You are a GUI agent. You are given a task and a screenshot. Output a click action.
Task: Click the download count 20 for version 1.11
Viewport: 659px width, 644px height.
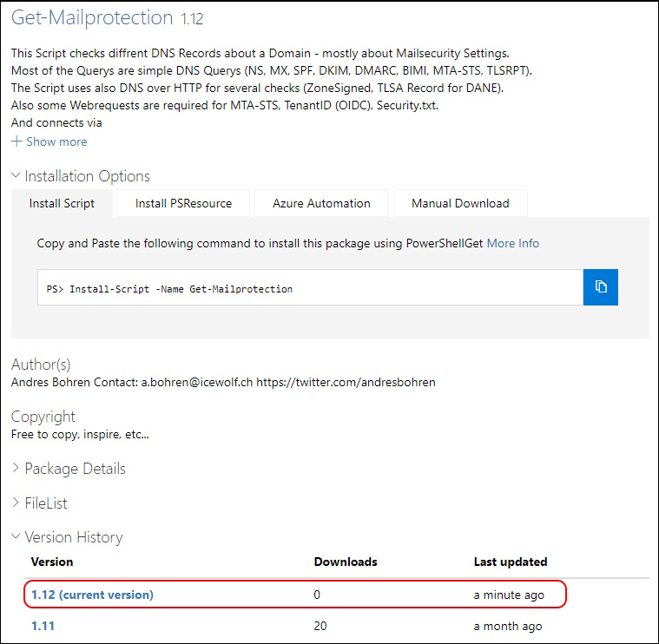coord(320,626)
